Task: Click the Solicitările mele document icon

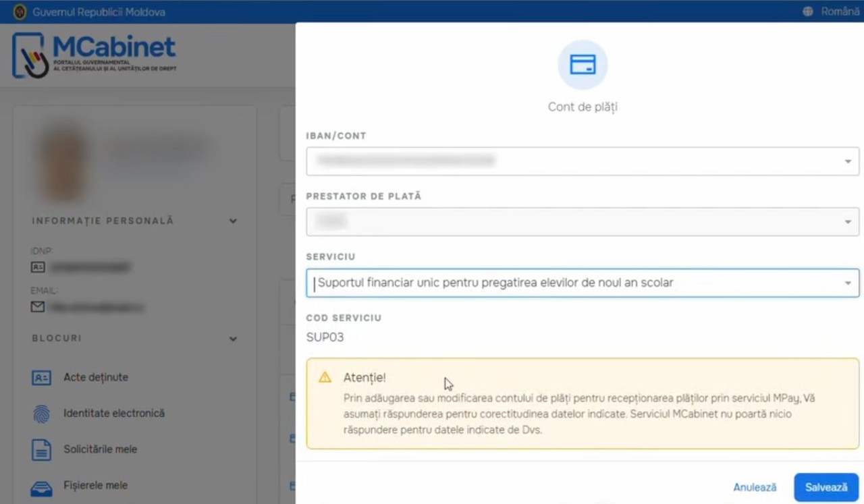Action: [x=41, y=449]
